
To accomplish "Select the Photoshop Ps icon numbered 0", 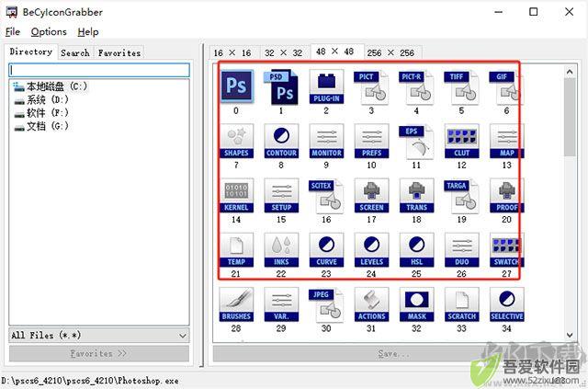I will [x=236, y=86].
